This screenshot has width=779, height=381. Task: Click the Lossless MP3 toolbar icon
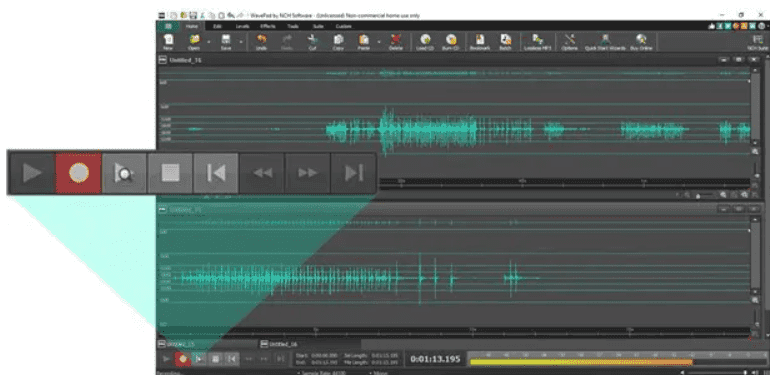(538, 42)
